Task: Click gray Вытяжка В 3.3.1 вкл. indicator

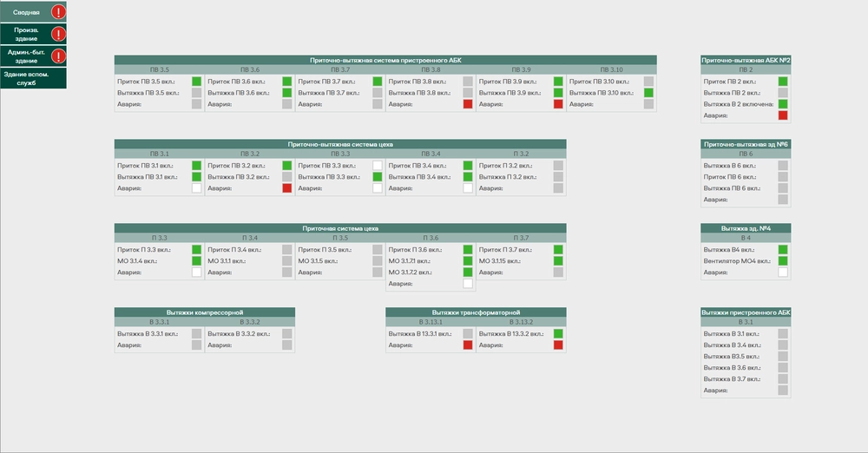Action: (x=197, y=333)
